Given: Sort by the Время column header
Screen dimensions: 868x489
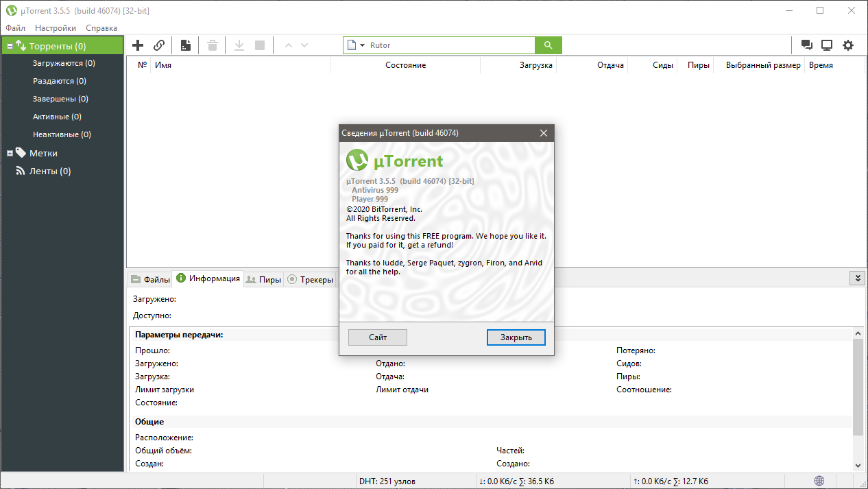Looking at the screenshot, I should coord(835,65).
